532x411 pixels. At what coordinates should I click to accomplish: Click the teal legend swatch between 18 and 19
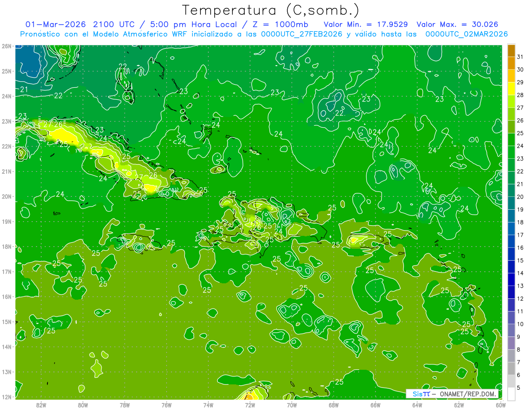pos(511,216)
